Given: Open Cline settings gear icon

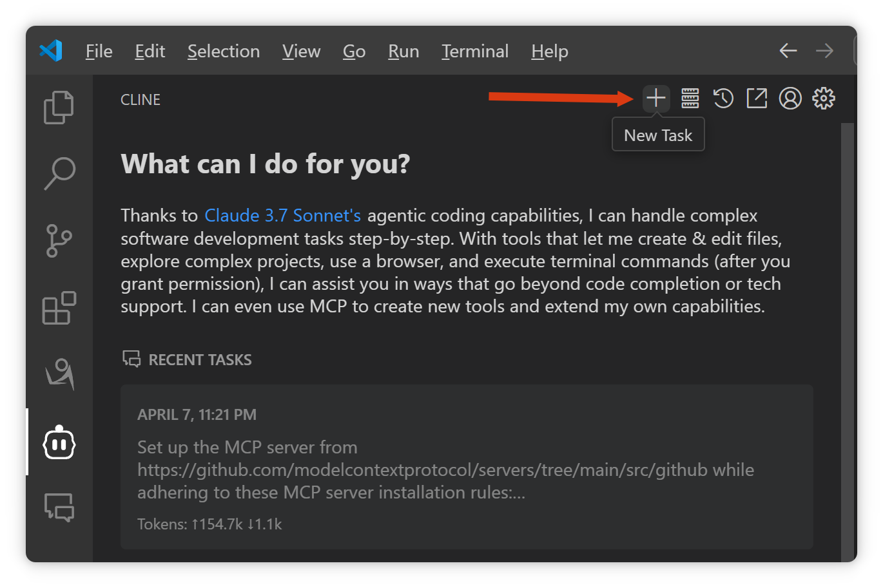Looking at the screenshot, I should tap(824, 99).
